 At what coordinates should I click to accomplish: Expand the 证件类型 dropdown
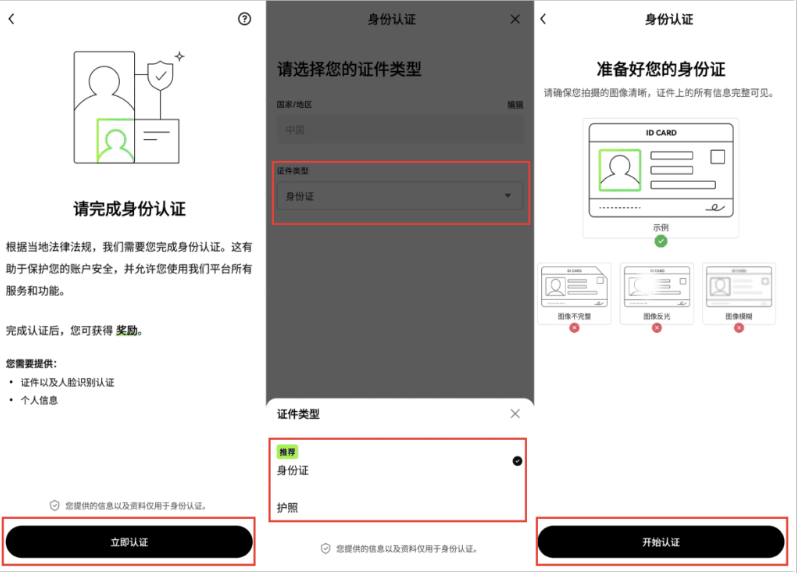click(x=399, y=196)
